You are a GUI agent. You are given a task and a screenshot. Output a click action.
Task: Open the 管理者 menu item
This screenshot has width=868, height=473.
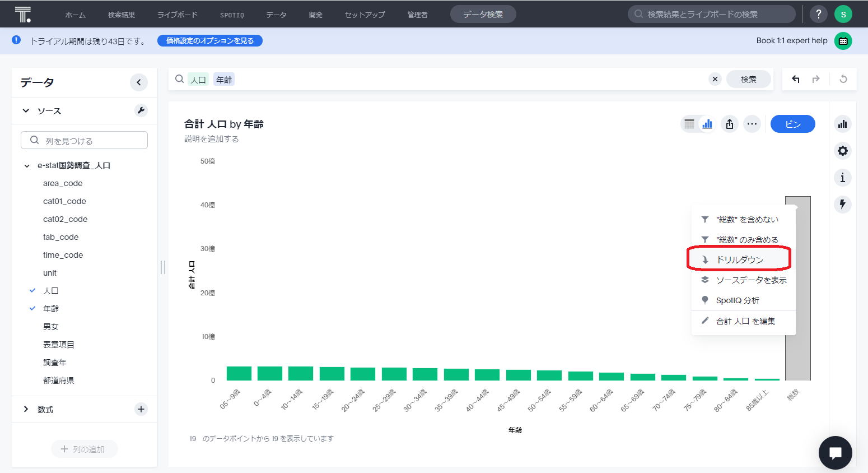(x=417, y=15)
